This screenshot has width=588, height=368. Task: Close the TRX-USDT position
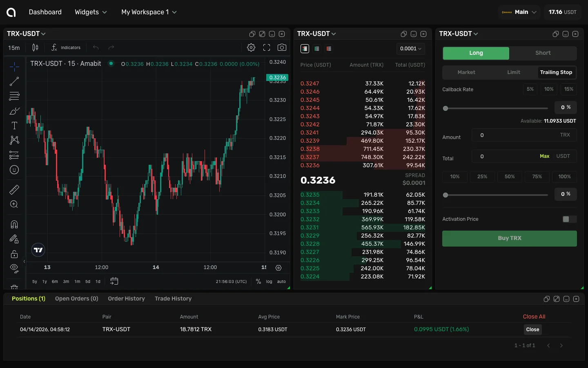(x=532, y=330)
